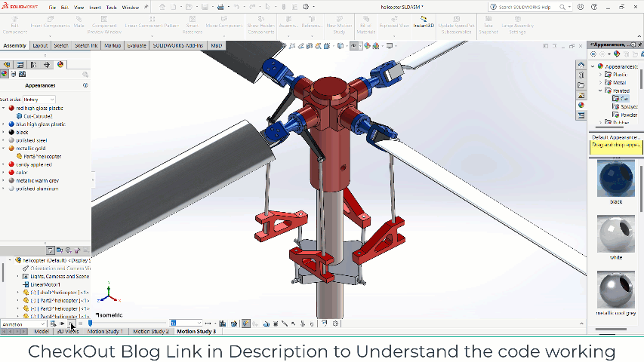
Task: Click Show Hidden Components
Action: [x=260, y=25]
